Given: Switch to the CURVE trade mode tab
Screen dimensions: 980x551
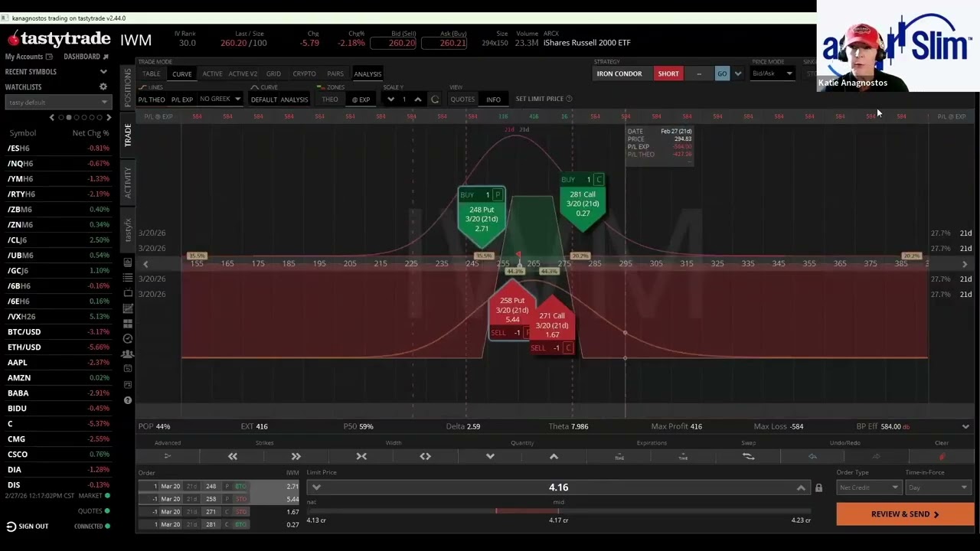Looking at the screenshot, I should click(181, 73).
